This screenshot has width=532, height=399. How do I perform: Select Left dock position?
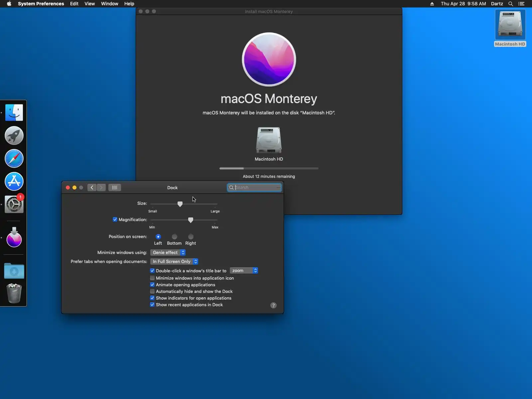158,237
